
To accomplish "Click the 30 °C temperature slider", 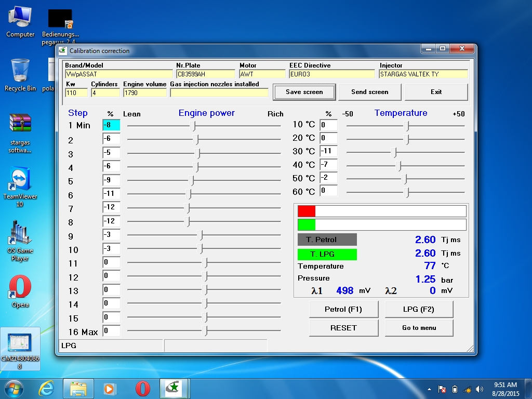I will [394, 152].
